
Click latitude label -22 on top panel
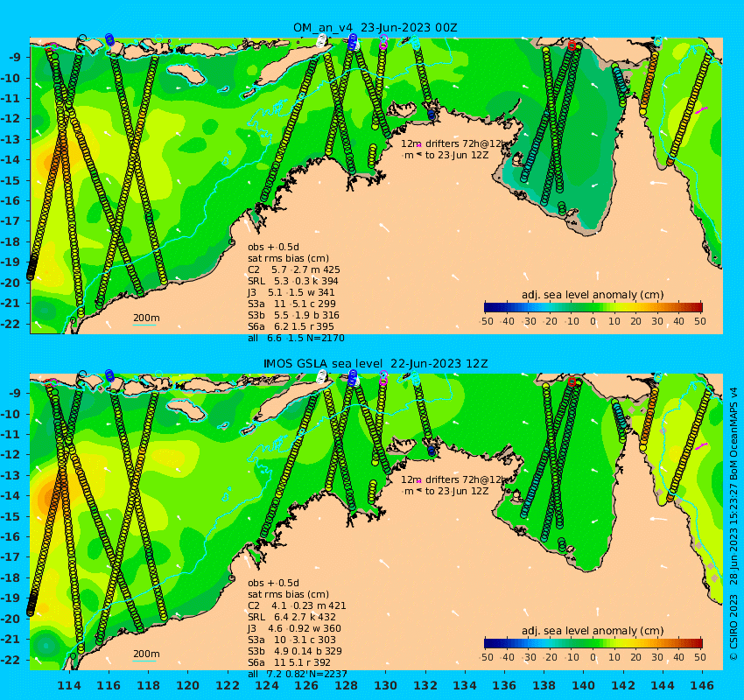coord(11,324)
